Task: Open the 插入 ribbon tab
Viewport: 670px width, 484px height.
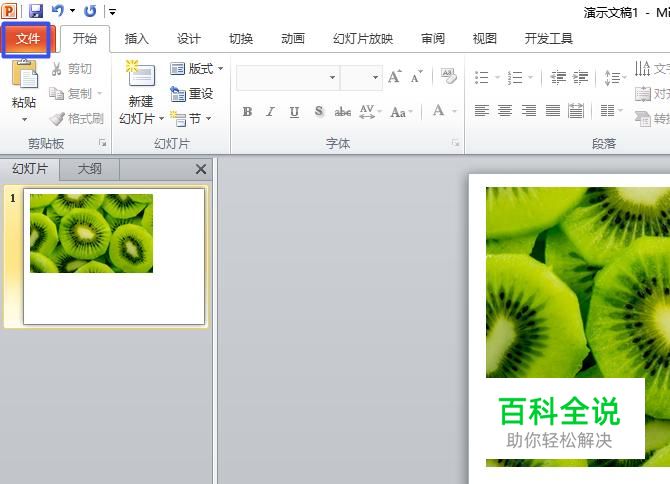Action: 136,39
